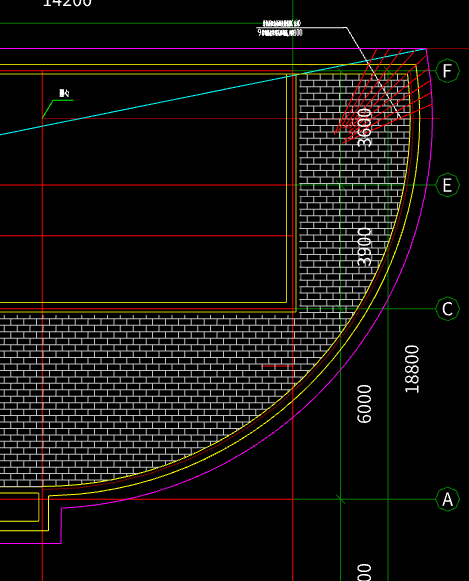Select the large lower brick hatch region
Screen dimensions: 469x581
pos(148,396)
